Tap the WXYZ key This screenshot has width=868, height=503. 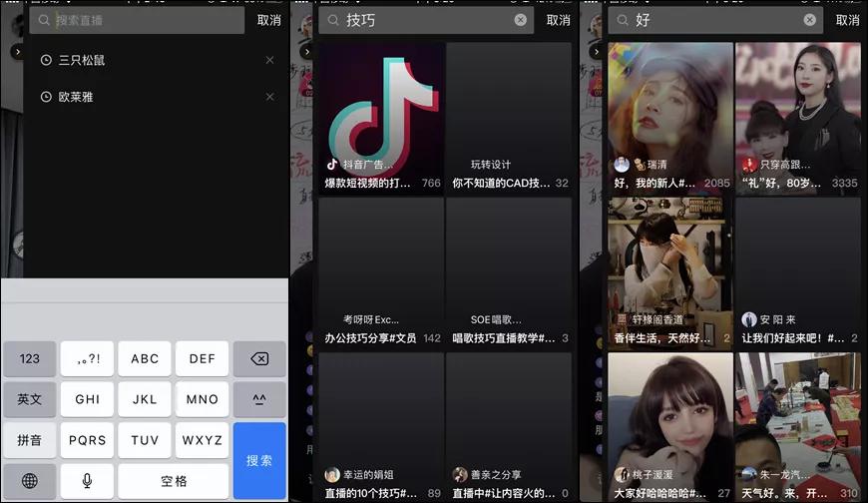[203, 440]
